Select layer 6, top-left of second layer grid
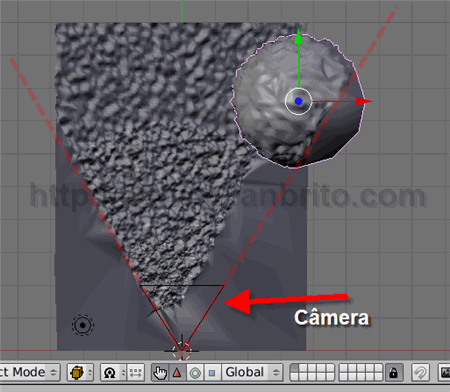 [343, 368]
